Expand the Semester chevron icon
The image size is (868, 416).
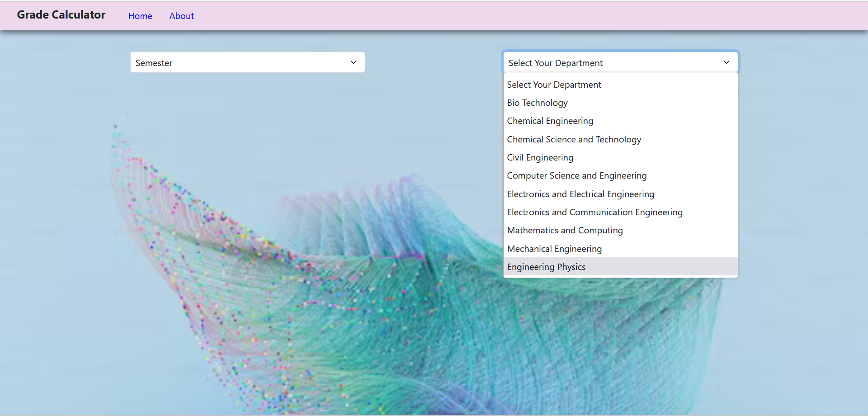tap(353, 62)
